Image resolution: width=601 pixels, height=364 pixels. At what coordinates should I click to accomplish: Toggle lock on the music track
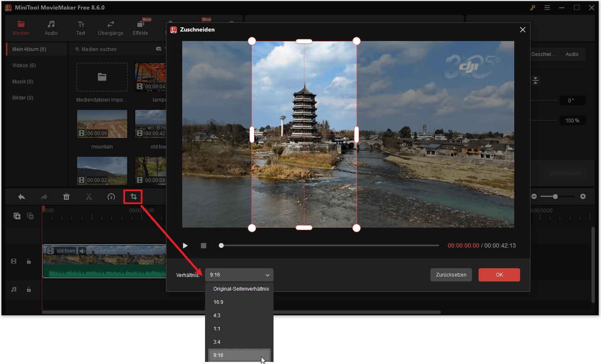point(29,290)
